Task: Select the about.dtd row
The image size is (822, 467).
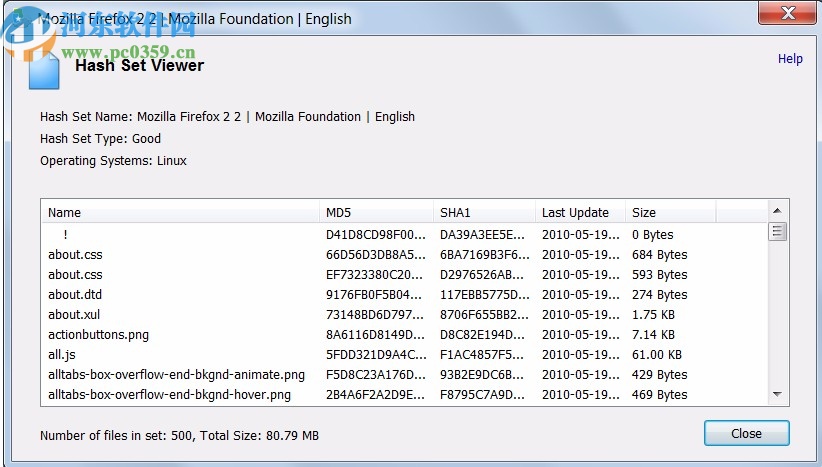Action: click(404, 294)
